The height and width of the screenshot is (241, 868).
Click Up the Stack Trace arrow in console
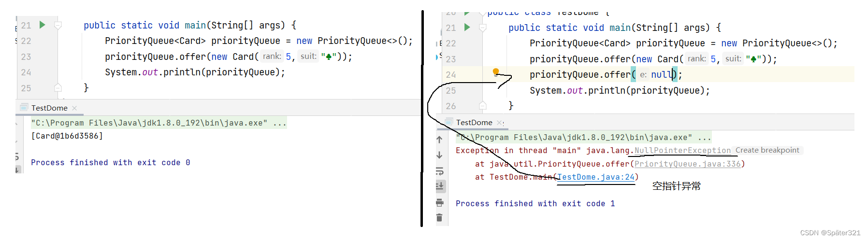click(439, 140)
